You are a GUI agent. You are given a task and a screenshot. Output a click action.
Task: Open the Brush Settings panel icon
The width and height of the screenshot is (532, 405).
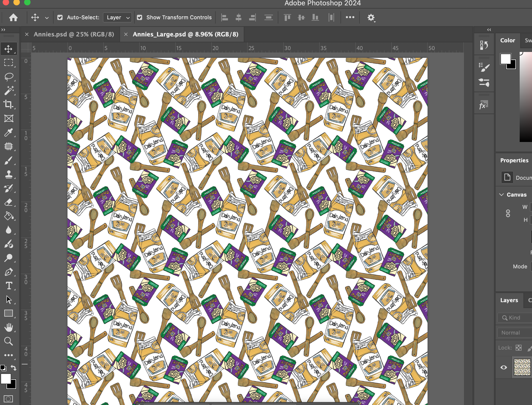(x=484, y=67)
